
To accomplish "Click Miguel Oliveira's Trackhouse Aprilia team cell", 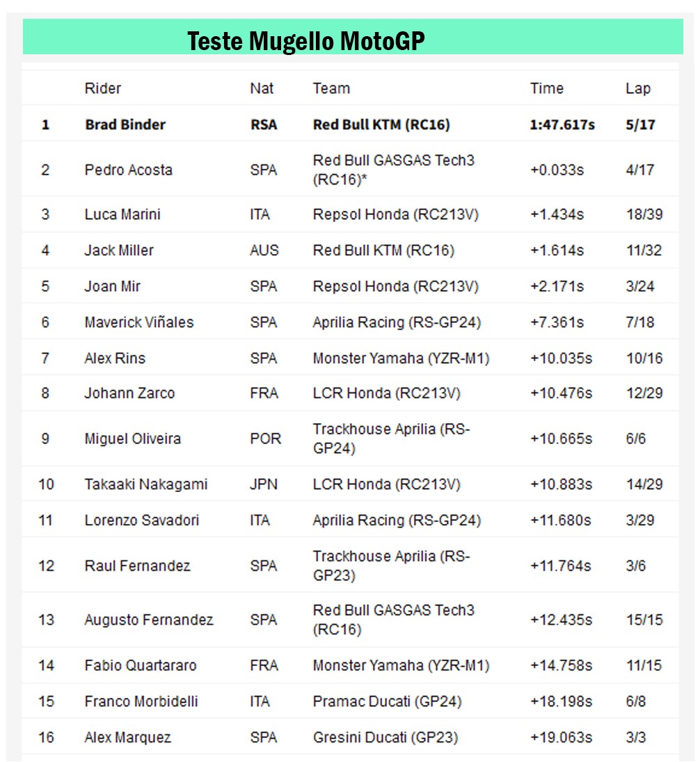I will (391, 438).
